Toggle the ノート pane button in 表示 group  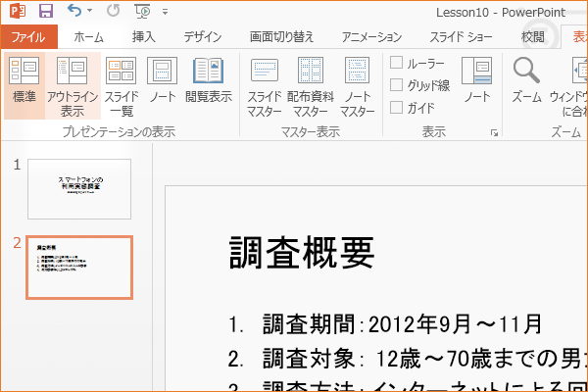[476, 80]
